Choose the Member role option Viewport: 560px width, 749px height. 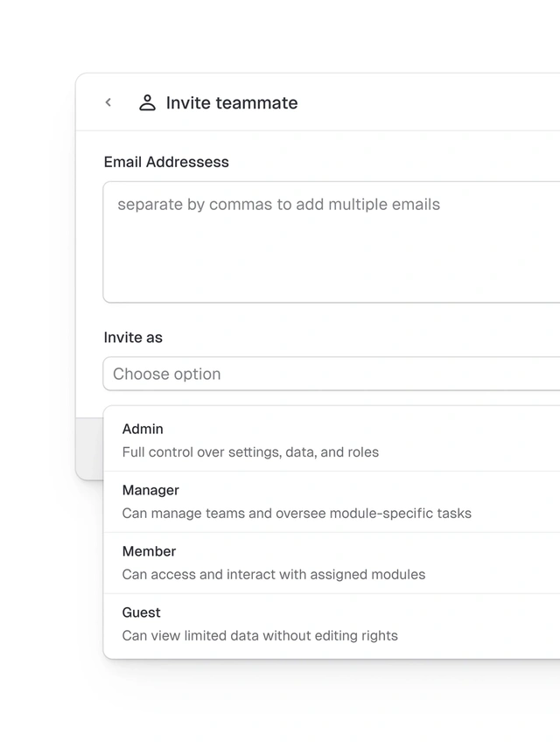tap(332, 563)
